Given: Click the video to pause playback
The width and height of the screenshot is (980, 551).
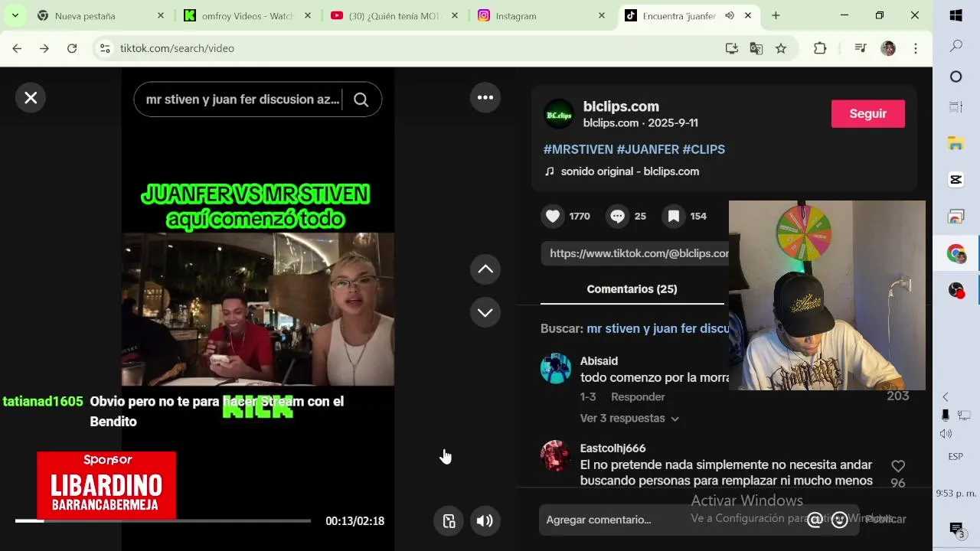Looking at the screenshot, I should coord(258,309).
